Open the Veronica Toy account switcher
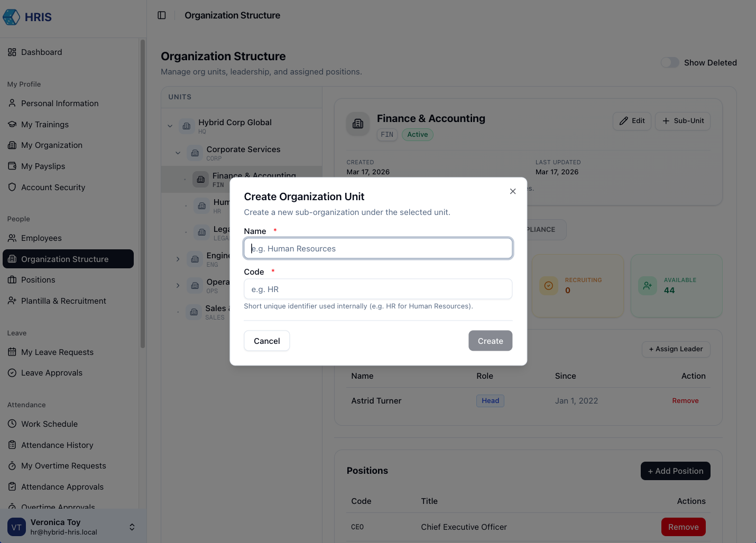This screenshot has height=543, width=756. [x=132, y=527]
